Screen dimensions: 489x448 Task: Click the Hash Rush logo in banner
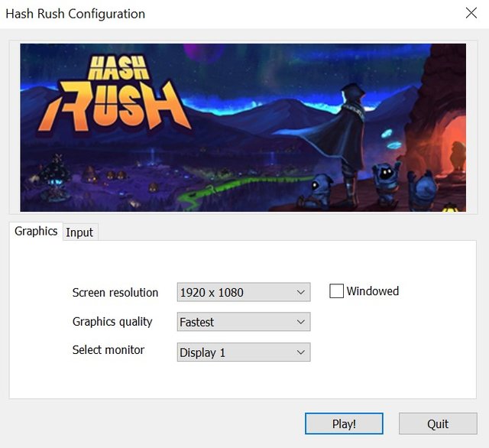point(114,93)
